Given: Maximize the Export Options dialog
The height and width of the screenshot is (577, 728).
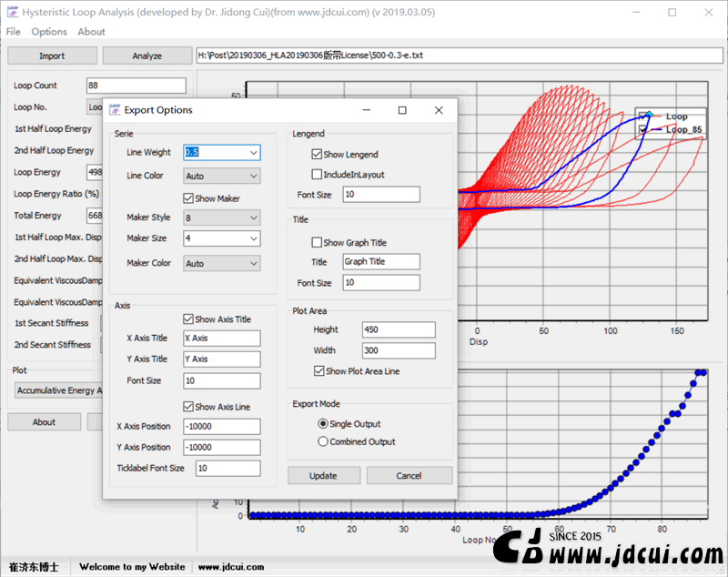Looking at the screenshot, I should tap(402, 110).
